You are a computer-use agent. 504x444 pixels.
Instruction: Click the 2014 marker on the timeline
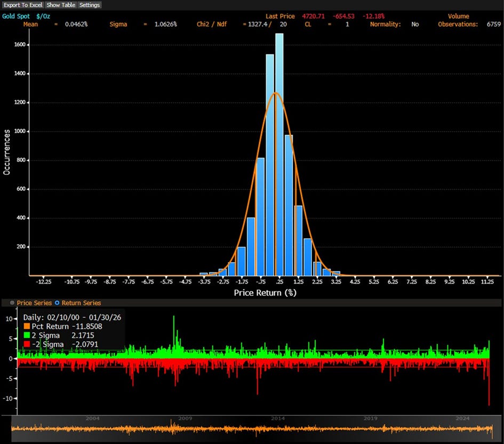pyautogui.click(x=277, y=418)
